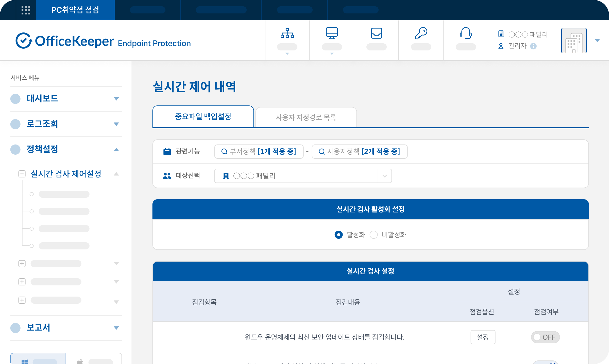The image size is (609, 364).
Task: Collapse 실시간 검사 제어설정 tree node
Action: tap(22, 174)
